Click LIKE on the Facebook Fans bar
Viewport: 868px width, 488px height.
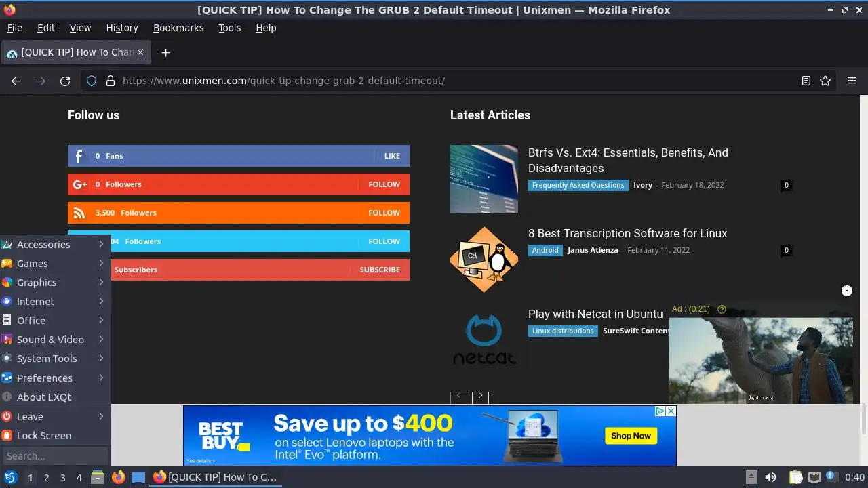(392, 156)
